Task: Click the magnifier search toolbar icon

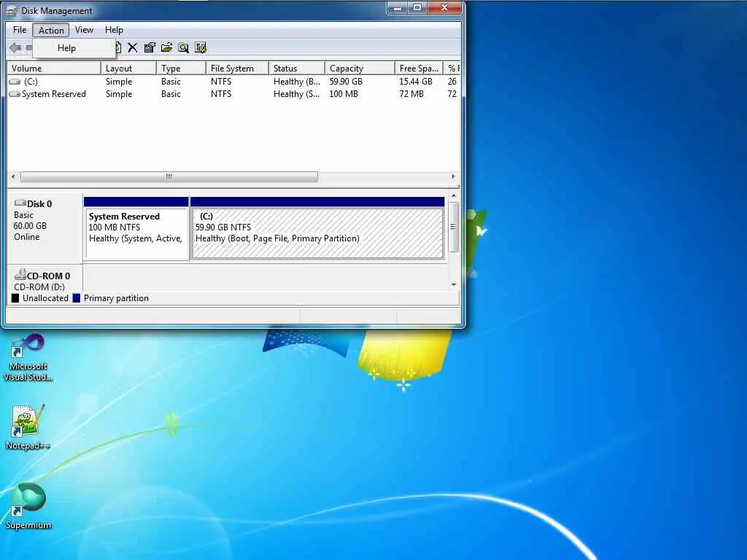Action: 183,47
